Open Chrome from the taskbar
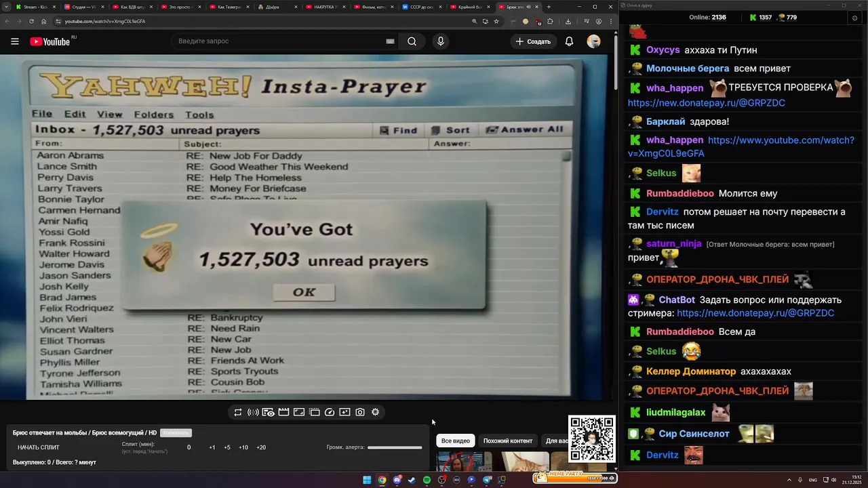The height and width of the screenshot is (488, 868). pos(382,480)
